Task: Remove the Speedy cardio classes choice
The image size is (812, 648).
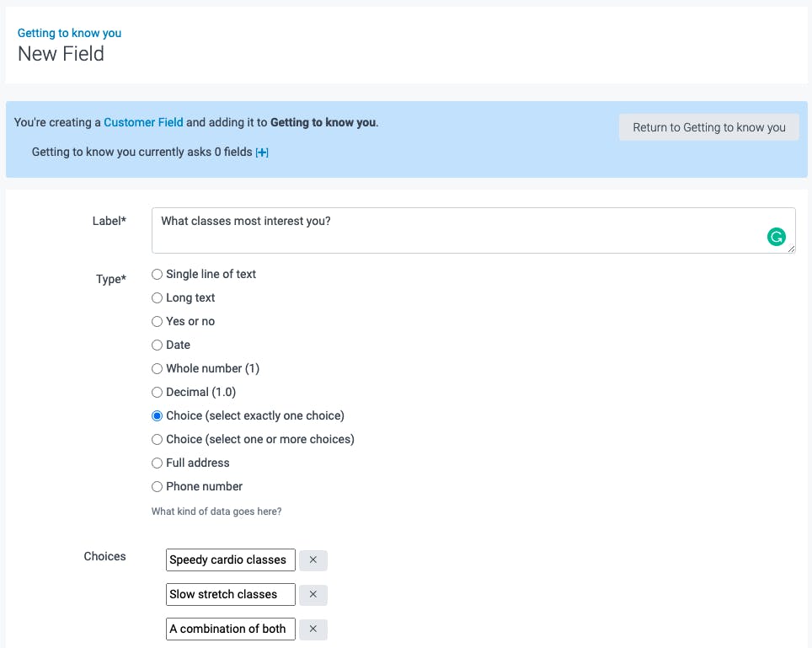Action: tap(313, 560)
